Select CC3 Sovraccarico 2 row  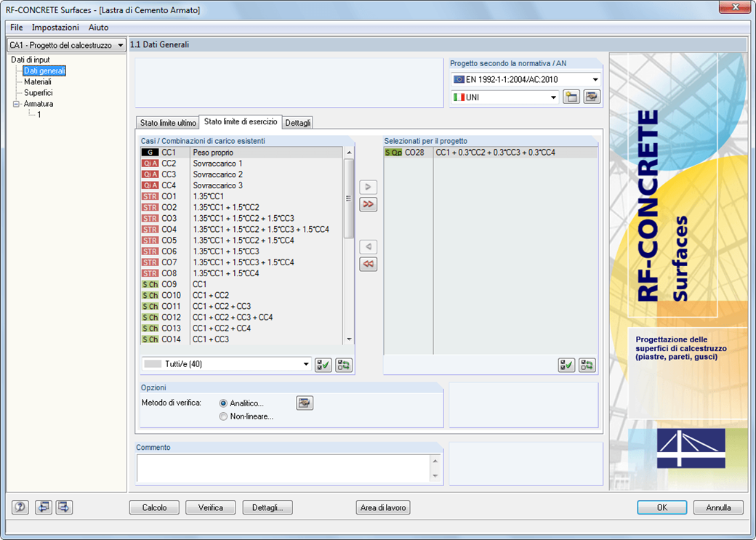[241, 174]
